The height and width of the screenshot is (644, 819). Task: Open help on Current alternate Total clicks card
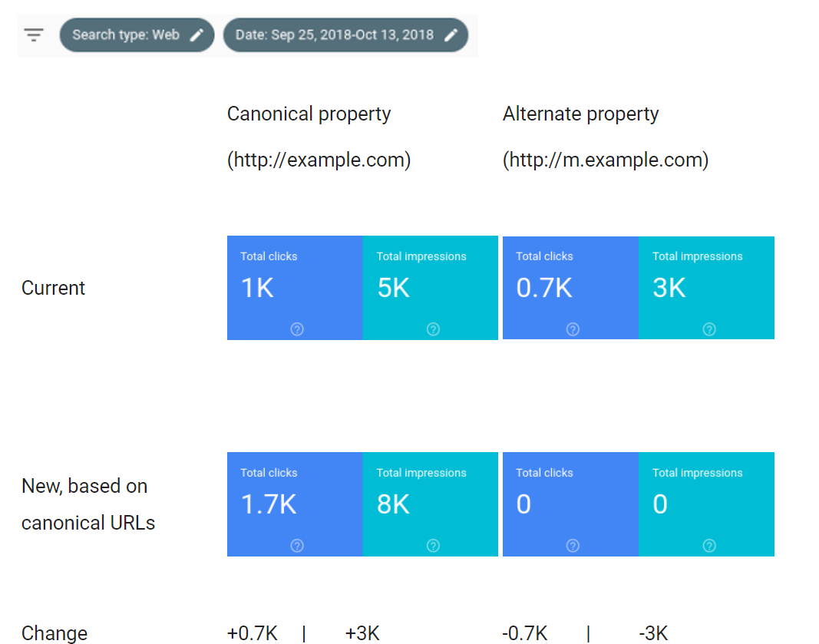pos(573,329)
